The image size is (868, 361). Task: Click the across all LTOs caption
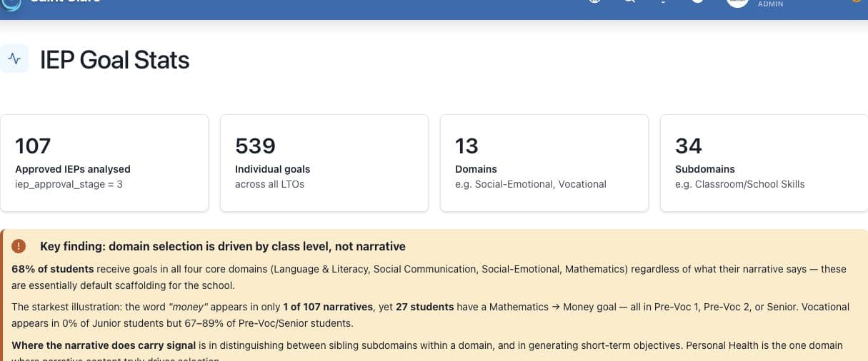[270, 184]
